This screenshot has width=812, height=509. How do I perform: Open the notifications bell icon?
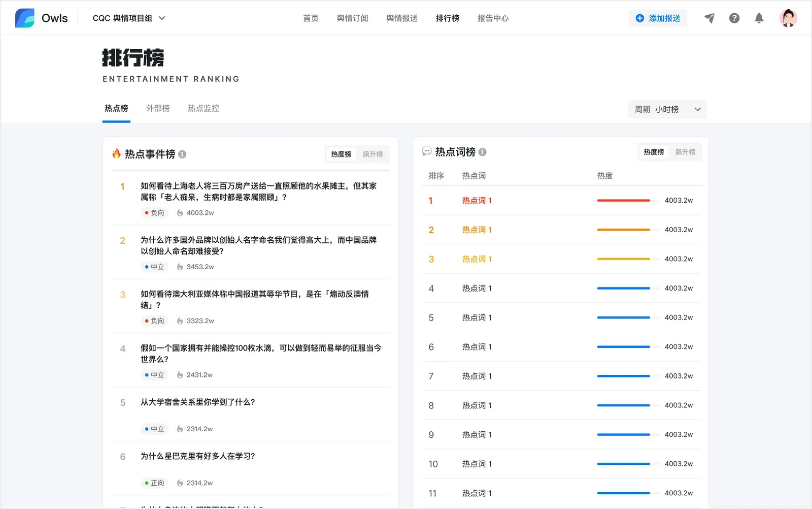(759, 18)
